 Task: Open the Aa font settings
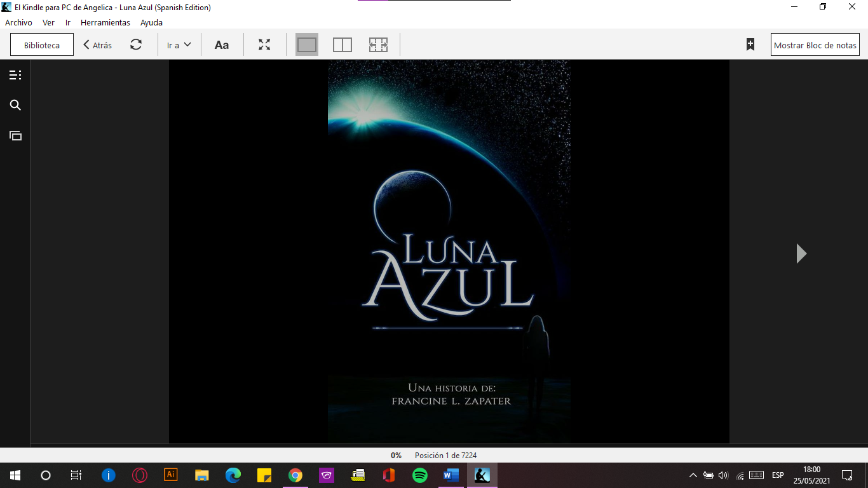(x=222, y=45)
